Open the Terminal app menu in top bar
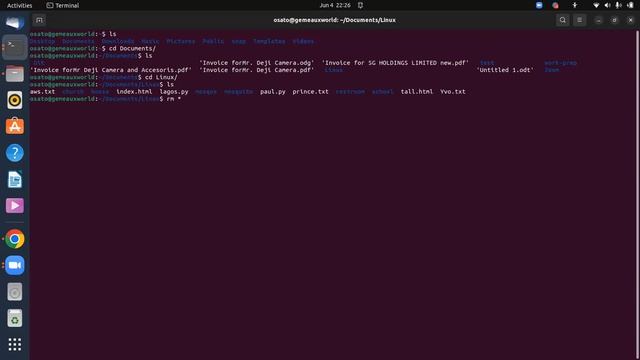 pyautogui.click(x=63, y=5)
